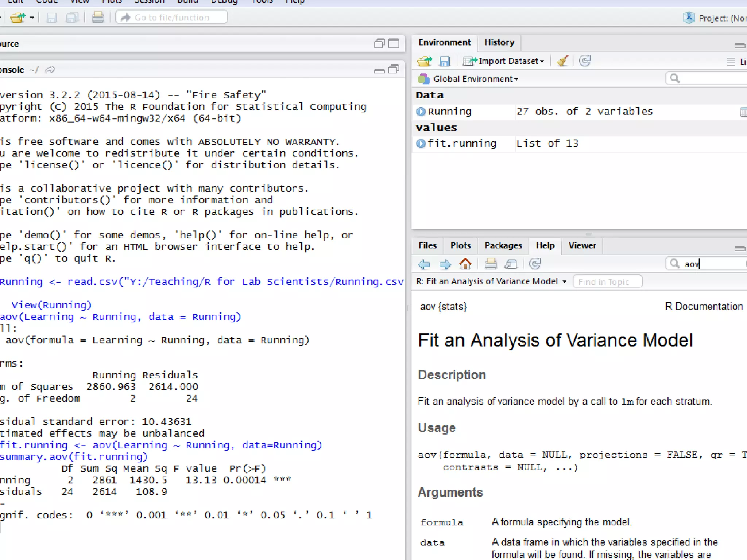Expand the Running data frame entry
This screenshot has width=747, height=560.
click(x=421, y=112)
